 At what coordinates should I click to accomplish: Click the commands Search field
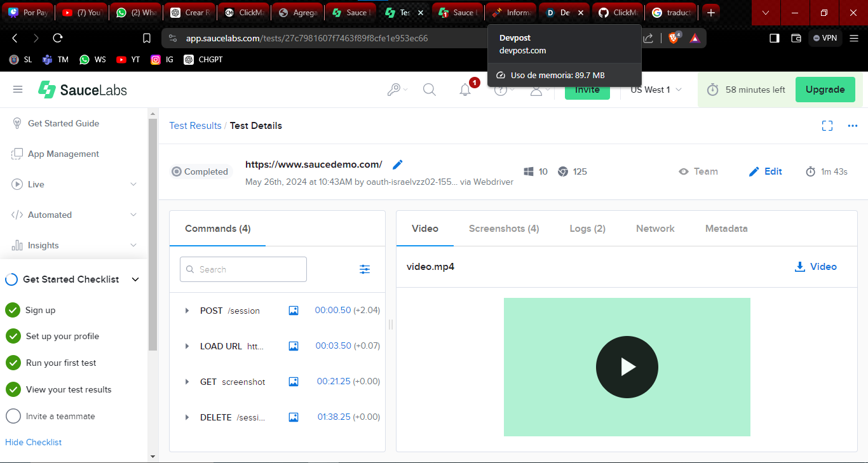243,269
